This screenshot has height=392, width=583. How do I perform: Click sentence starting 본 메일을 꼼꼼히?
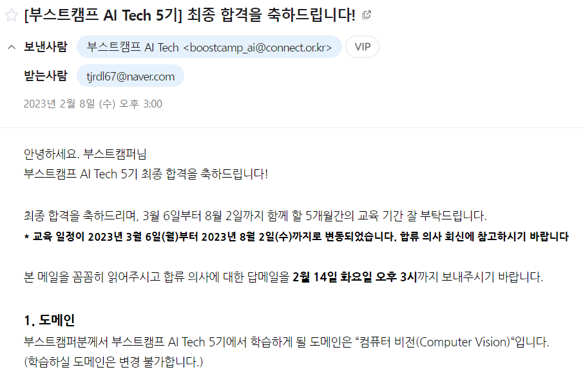(x=283, y=277)
